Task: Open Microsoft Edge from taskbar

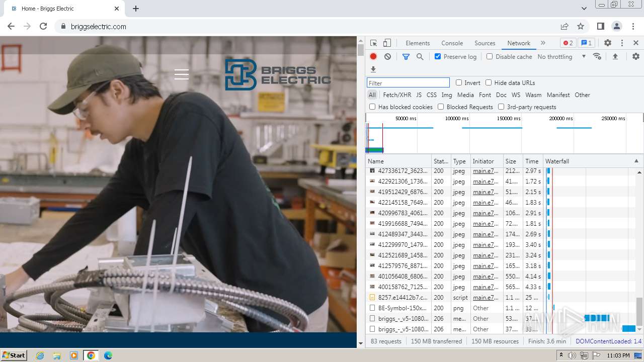Action: (108, 355)
